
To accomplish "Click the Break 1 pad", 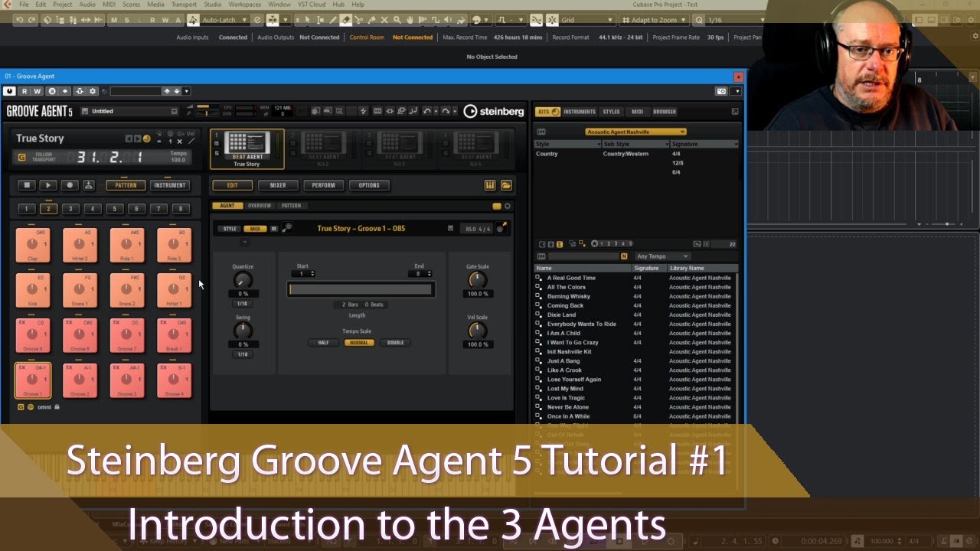I will tap(174, 335).
